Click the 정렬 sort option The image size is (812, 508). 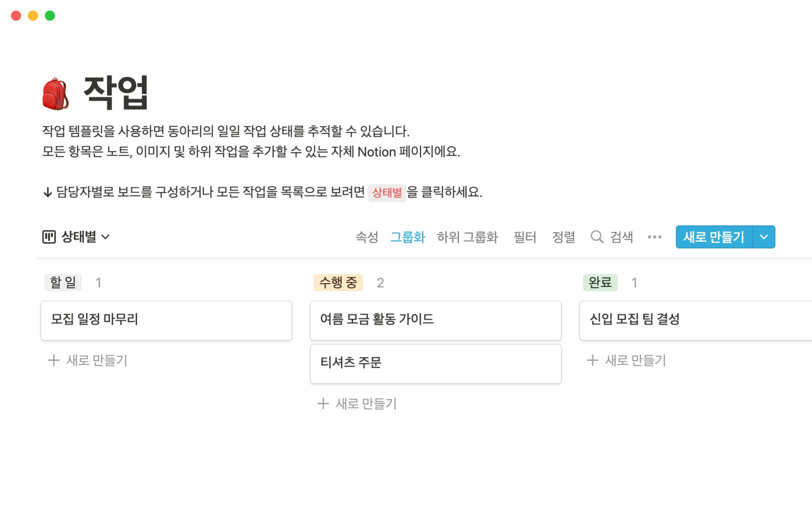coord(563,237)
